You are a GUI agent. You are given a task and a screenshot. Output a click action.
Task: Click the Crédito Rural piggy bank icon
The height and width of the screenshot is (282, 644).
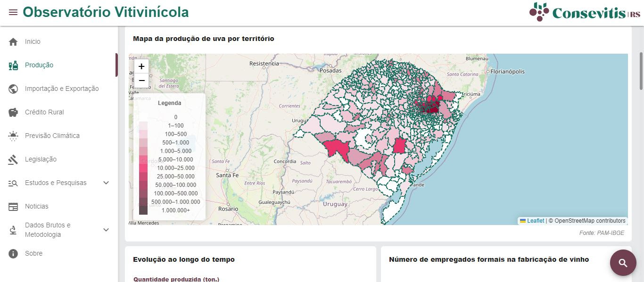click(13, 113)
